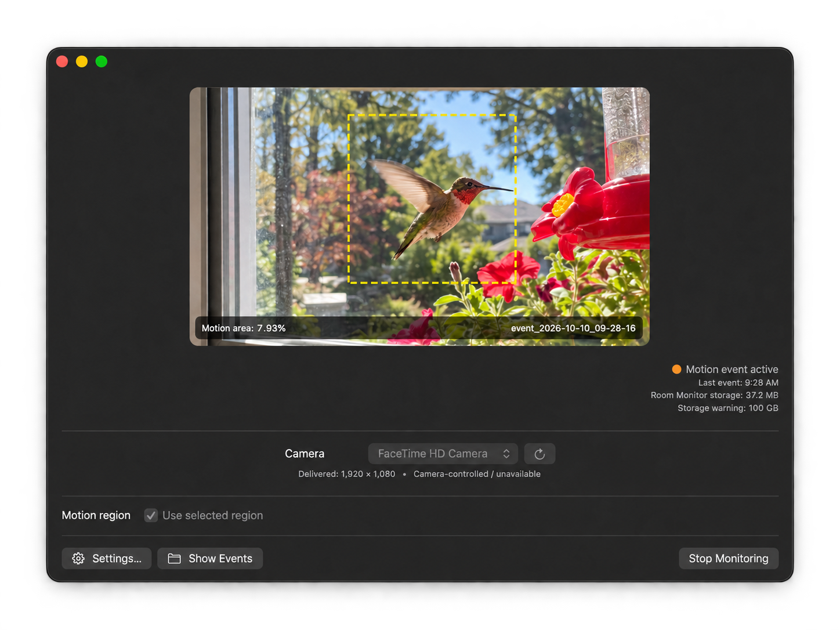840x630 pixels.
Task: Click the orange motion event status dot
Action: [x=676, y=370]
